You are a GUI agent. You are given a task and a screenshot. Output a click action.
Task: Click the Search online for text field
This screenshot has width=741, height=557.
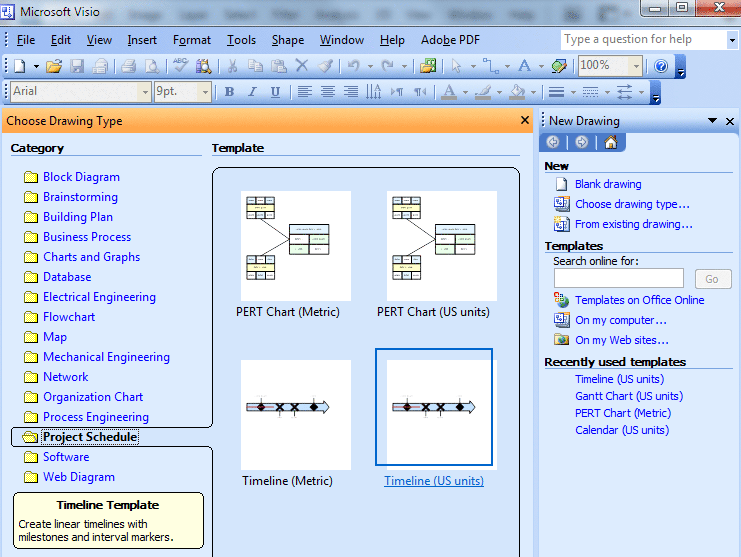click(619, 278)
